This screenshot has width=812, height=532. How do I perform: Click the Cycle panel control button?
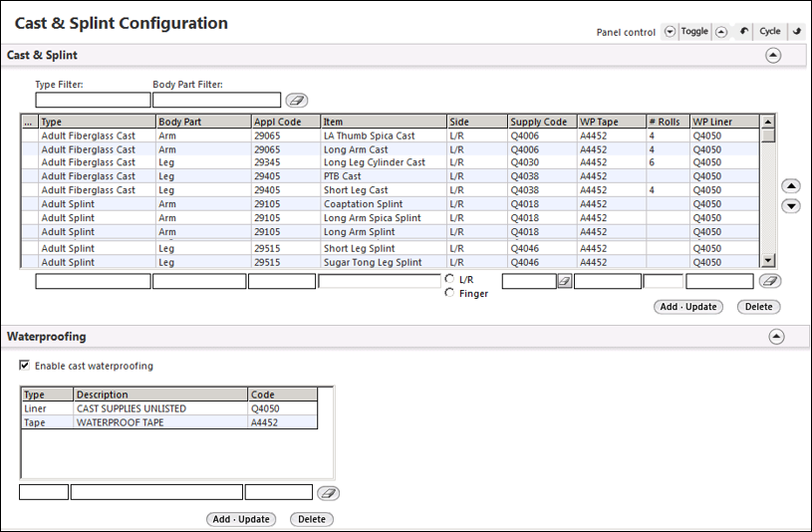(x=769, y=32)
